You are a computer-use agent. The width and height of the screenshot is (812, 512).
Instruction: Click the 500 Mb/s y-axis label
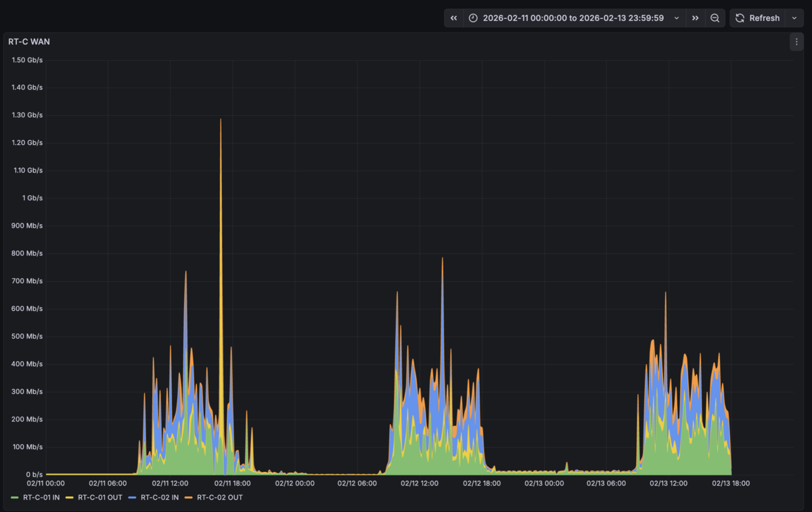click(27, 336)
